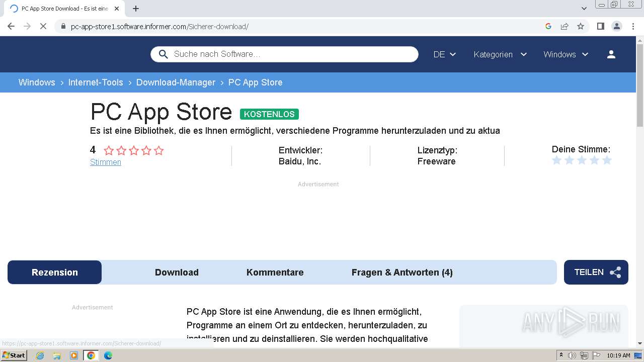This screenshot has width=644, height=362.
Task: Open Microsoft Edge from the taskbar
Action: click(108, 355)
